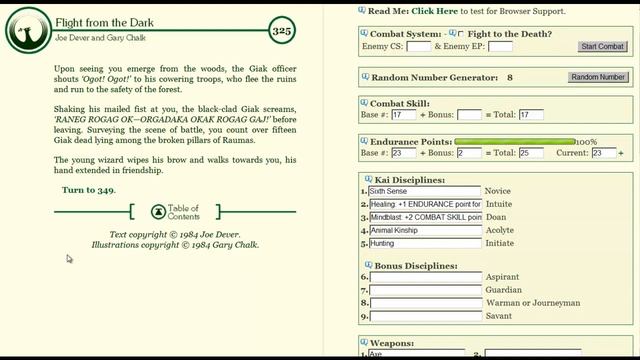Click help icon beside Endurance Points
This screenshot has width=640, height=360.
[364, 141]
